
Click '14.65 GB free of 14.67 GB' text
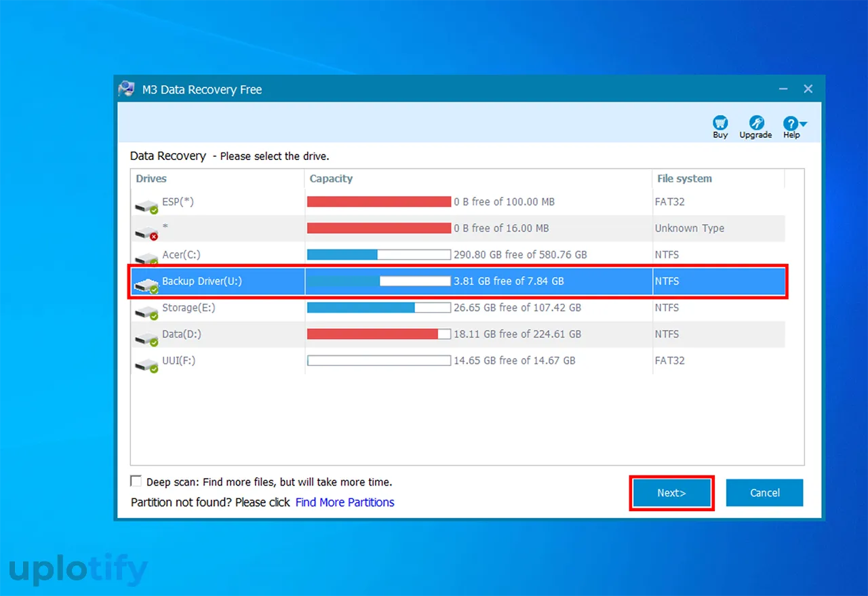pos(515,360)
